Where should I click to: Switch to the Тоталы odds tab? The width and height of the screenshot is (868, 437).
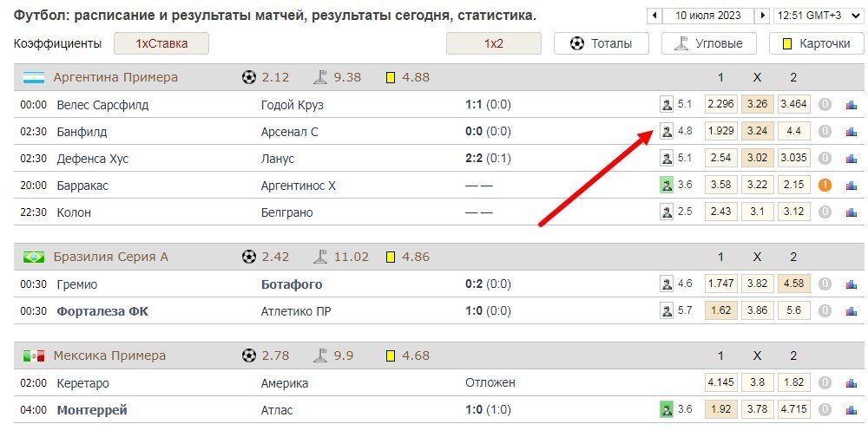[x=601, y=43]
